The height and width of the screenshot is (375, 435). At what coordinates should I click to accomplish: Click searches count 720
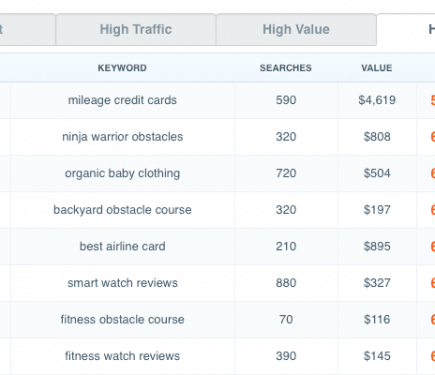pos(286,173)
